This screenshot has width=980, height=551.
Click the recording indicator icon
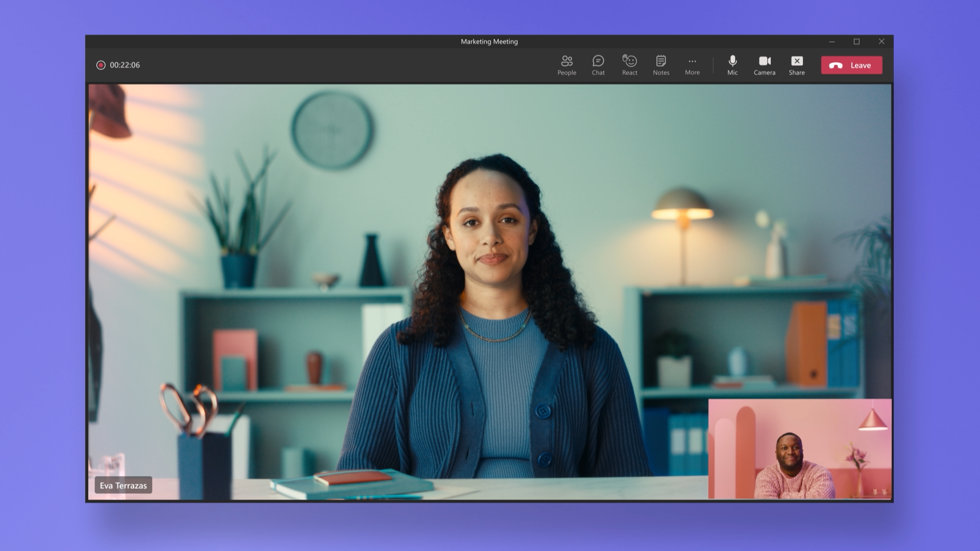point(101,65)
